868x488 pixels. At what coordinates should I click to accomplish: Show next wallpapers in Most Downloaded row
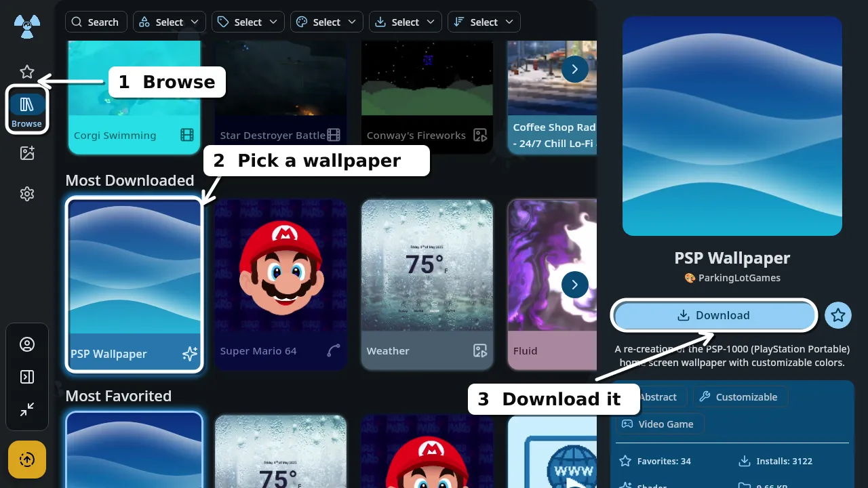[575, 285]
